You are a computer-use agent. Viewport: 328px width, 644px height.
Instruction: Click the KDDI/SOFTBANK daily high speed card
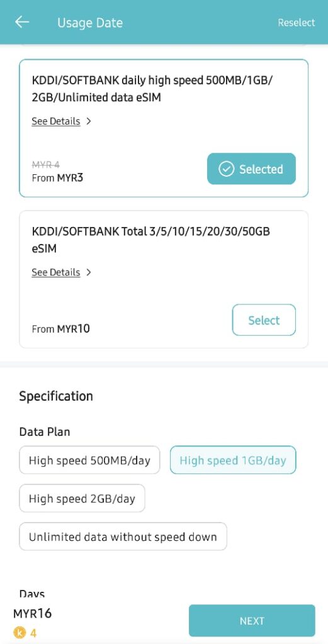[164, 128]
